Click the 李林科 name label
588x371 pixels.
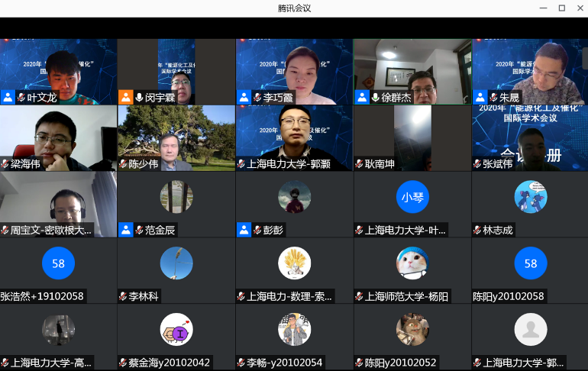click(144, 296)
